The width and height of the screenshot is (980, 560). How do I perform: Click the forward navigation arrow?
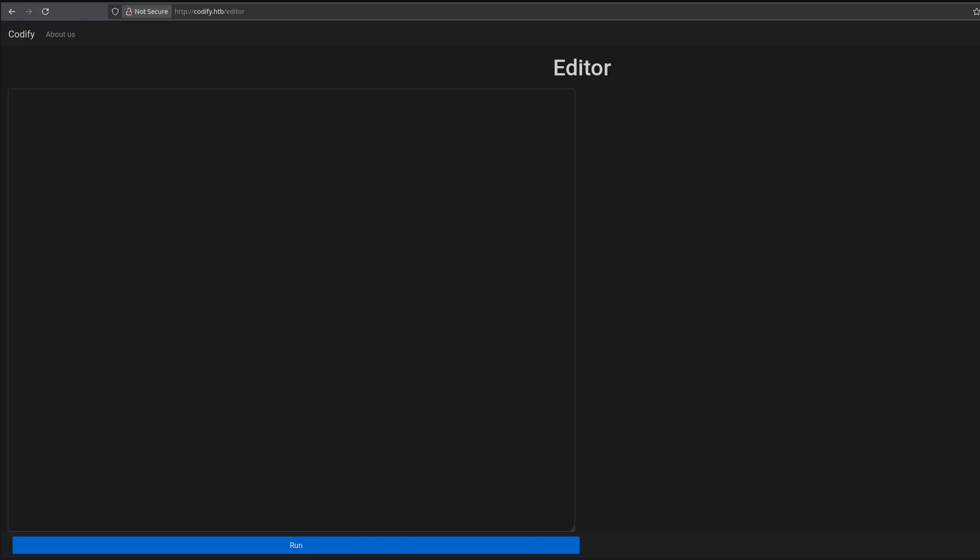[29, 12]
